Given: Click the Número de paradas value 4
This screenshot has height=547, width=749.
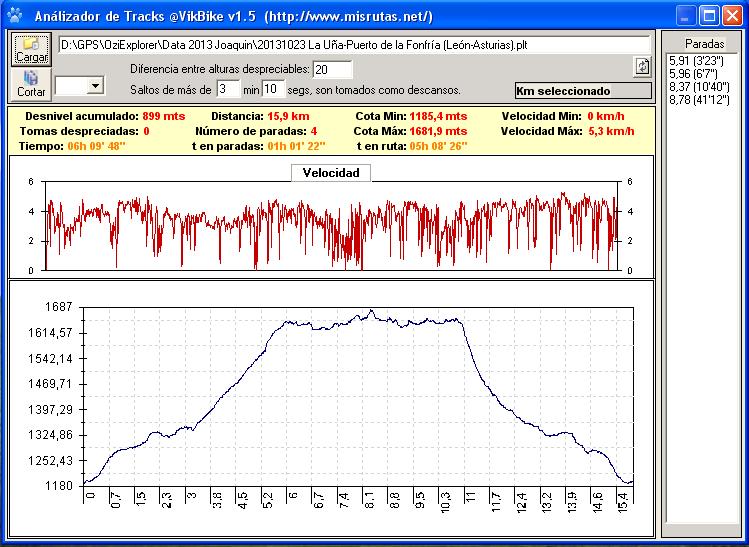Looking at the screenshot, I should pos(313,131).
